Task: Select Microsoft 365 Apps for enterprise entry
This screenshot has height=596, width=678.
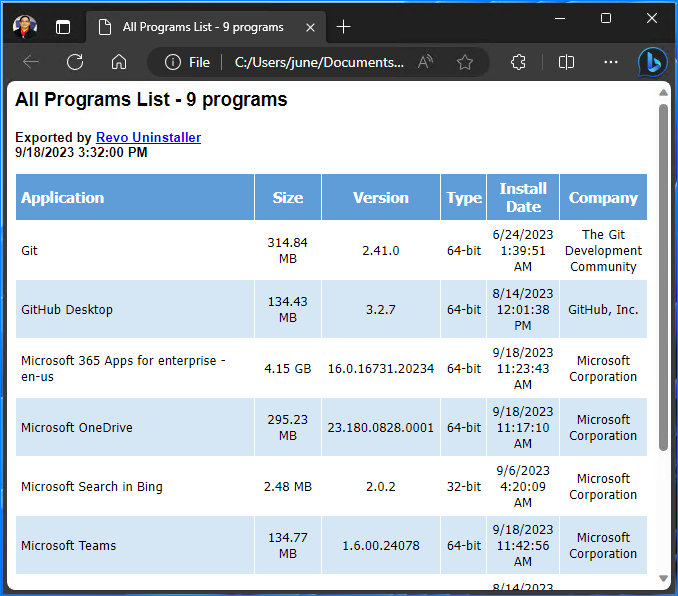Action: coord(124,368)
